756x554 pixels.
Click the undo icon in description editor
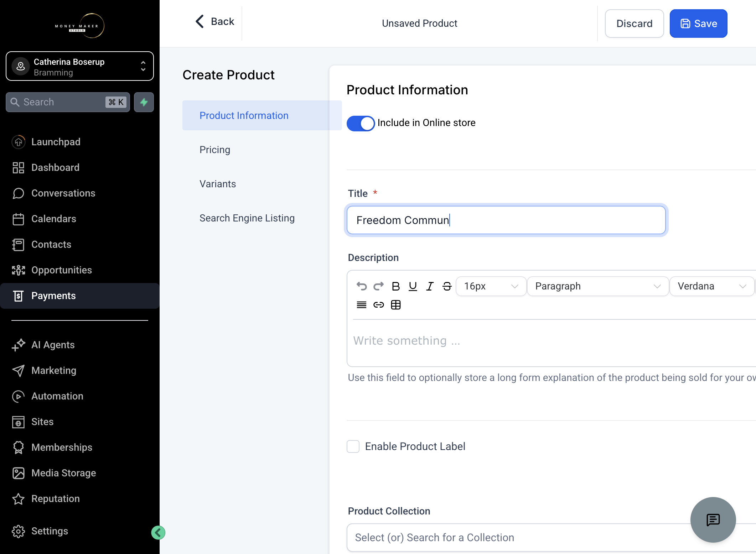(x=362, y=286)
